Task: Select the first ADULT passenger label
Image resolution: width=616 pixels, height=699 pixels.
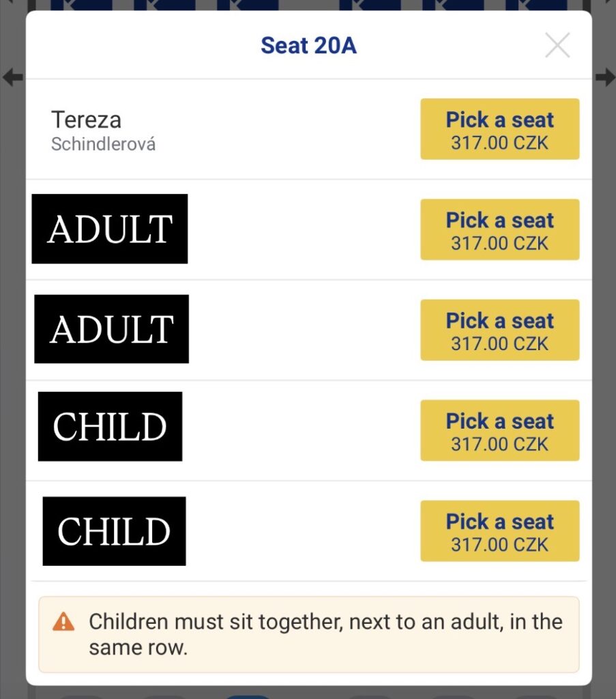Action: 110,229
